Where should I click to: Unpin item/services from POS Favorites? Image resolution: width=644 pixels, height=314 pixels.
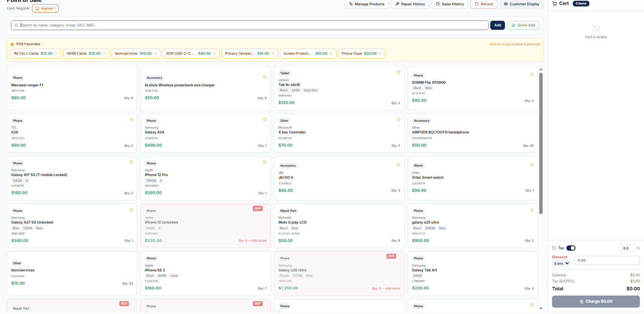155,54
